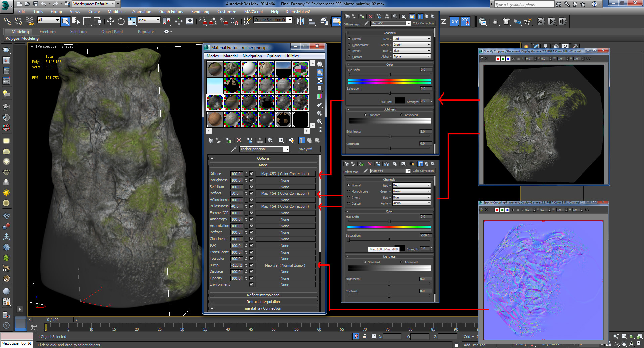The height and width of the screenshot is (348, 644).
Task: Click the Select and Link chain icon
Action: click(7, 22)
